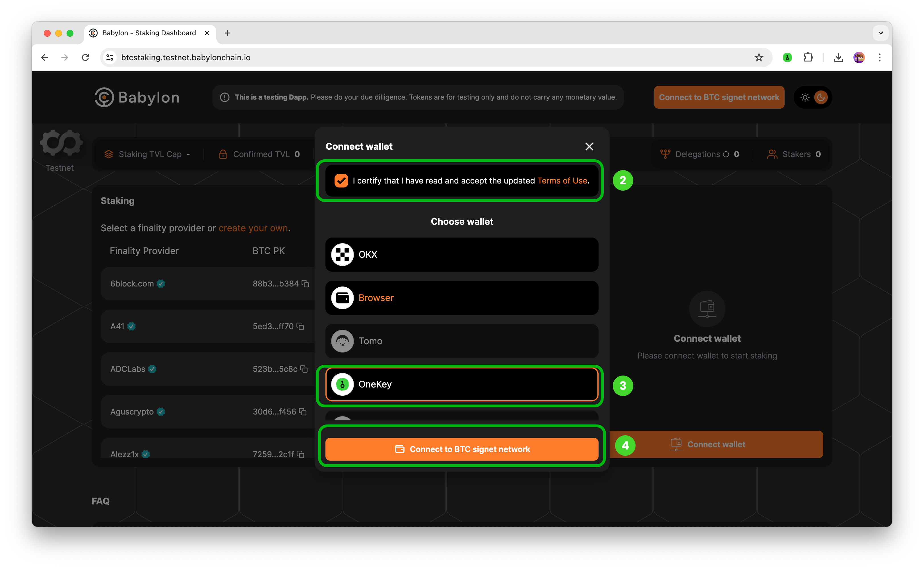Select the Tomo wallet icon
This screenshot has height=569, width=924.
[x=342, y=341]
